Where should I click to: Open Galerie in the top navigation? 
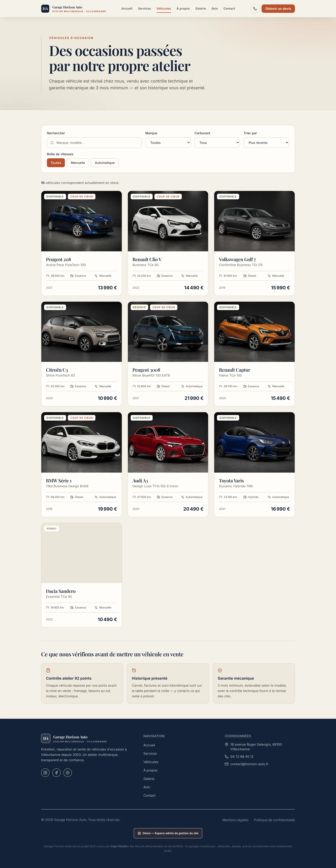tap(201, 9)
